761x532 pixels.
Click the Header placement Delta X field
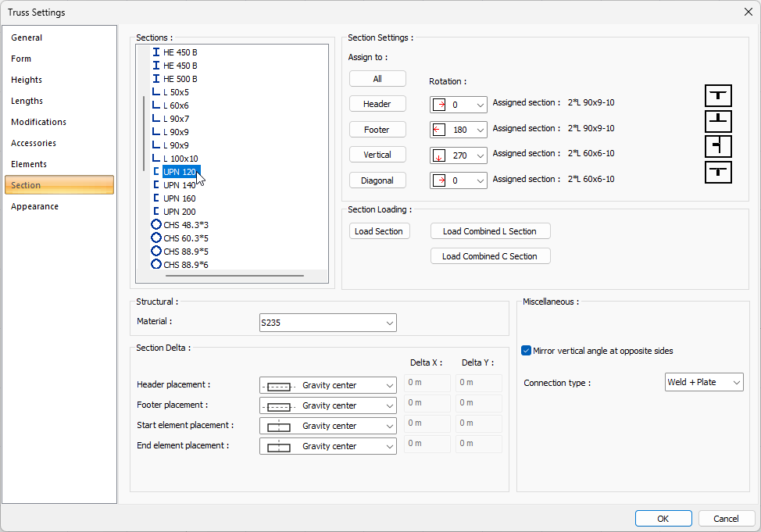[427, 383]
